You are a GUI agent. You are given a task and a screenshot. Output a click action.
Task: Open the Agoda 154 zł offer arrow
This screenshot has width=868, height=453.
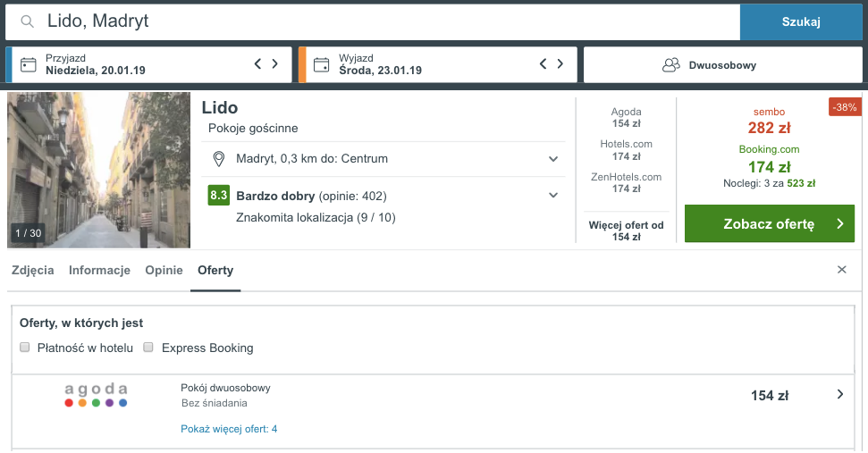(840, 394)
